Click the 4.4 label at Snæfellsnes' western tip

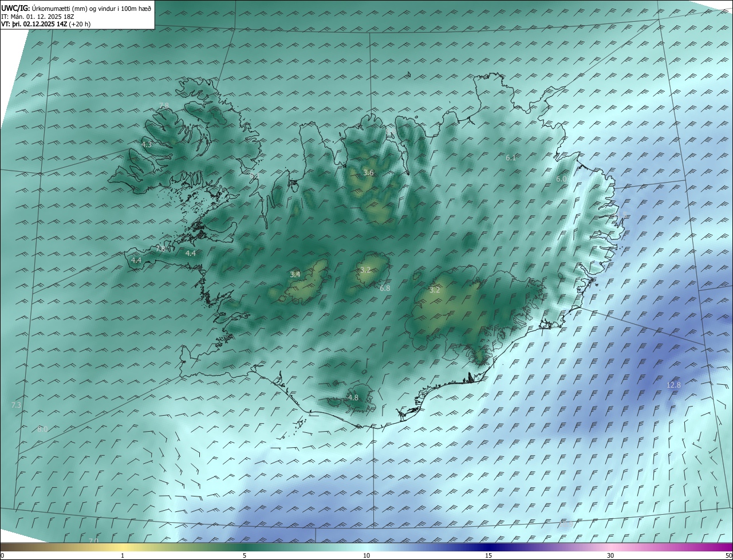click(136, 261)
